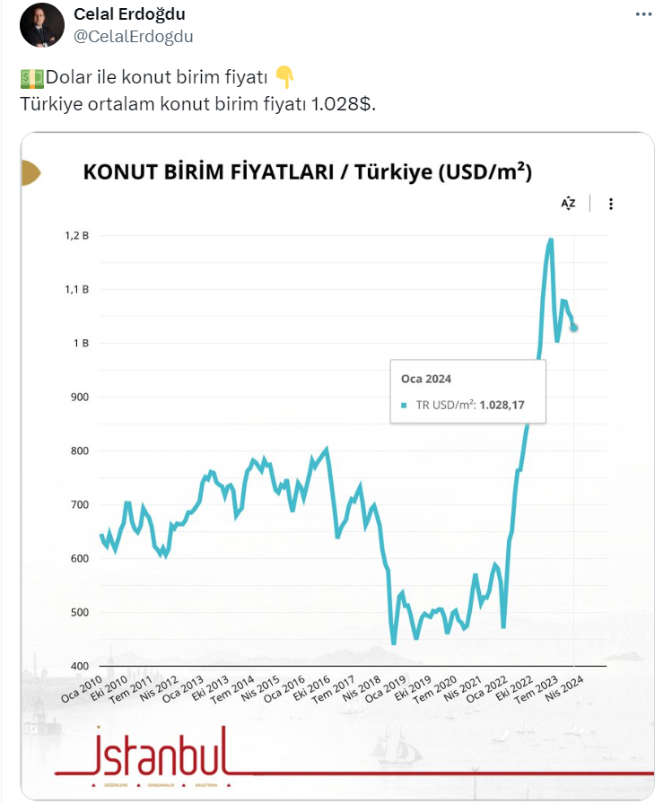Click the 1.028,17 value in the tooltip
Image resolution: width=672 pixels, height=804 pixels.
[502, 406]
